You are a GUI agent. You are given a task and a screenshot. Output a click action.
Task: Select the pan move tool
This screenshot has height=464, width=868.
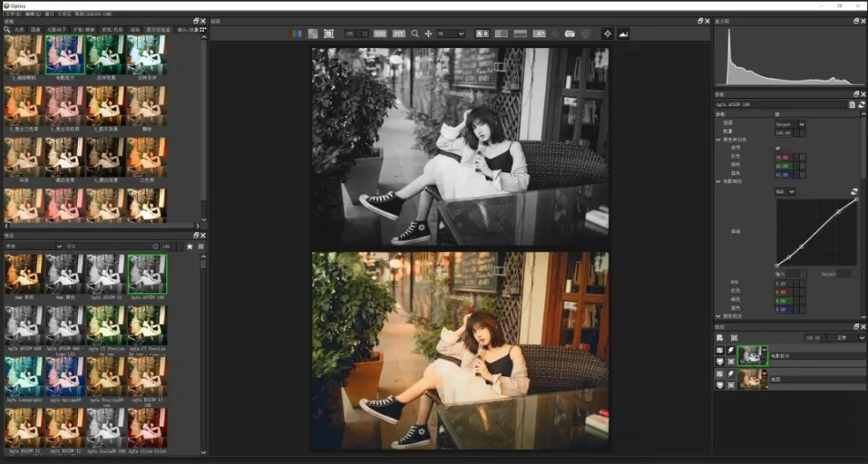428,34
